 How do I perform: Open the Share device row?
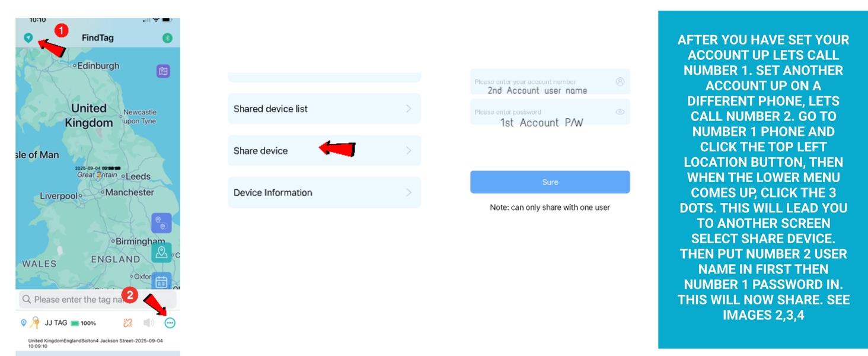tap(324, 151)
